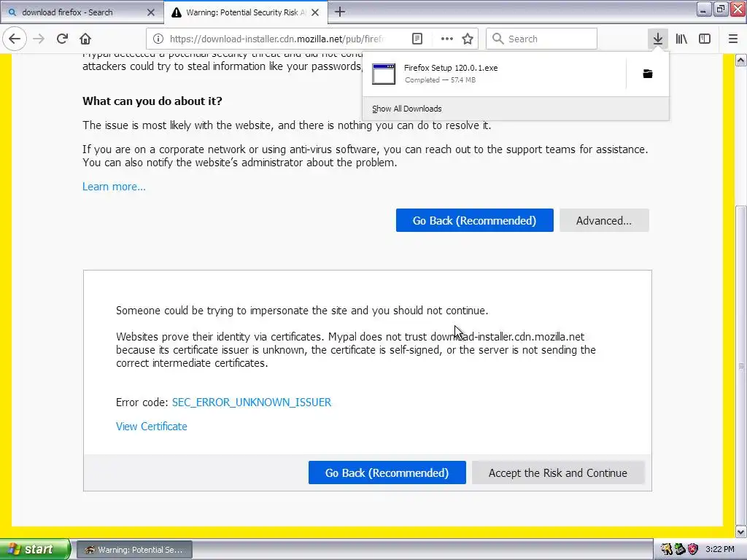Screen dimensions: 747x560
Task: Restore down the browser window
Action: coord(720,9)
